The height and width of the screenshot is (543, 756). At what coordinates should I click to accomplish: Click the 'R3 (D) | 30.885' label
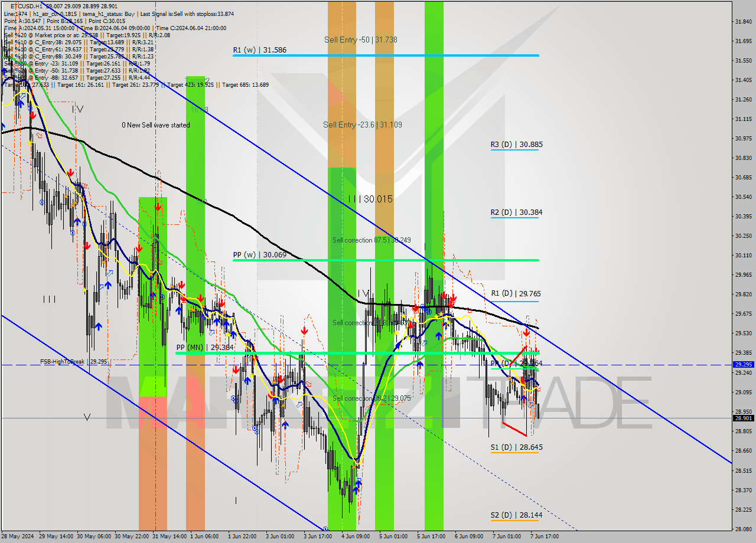516,144
